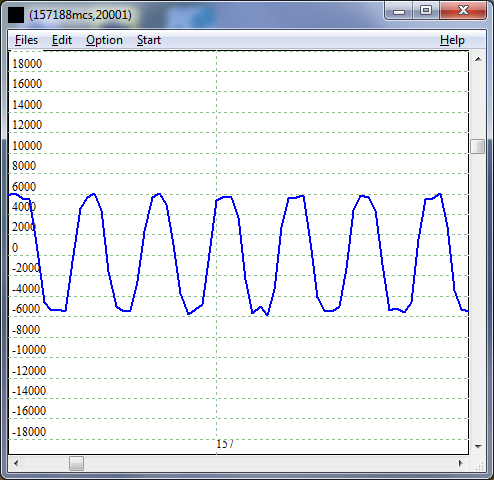Viewport: 494px width, 480px height.
Task: Open the Help menu
Action: point(452,40)
